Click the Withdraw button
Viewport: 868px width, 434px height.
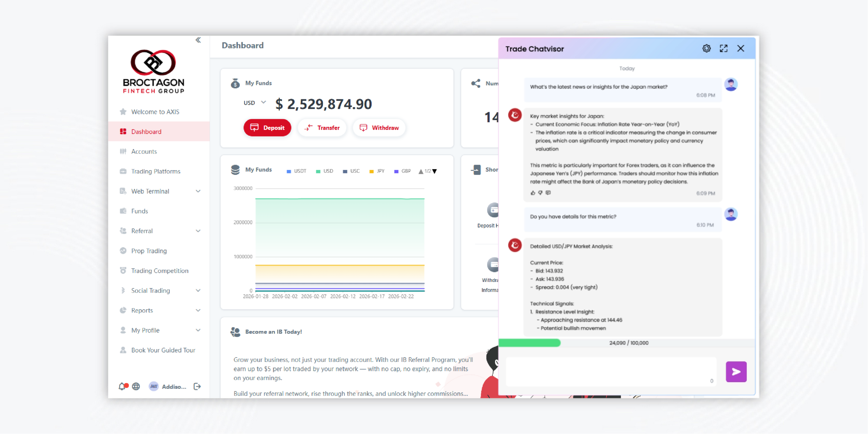(x=379, y=128)
